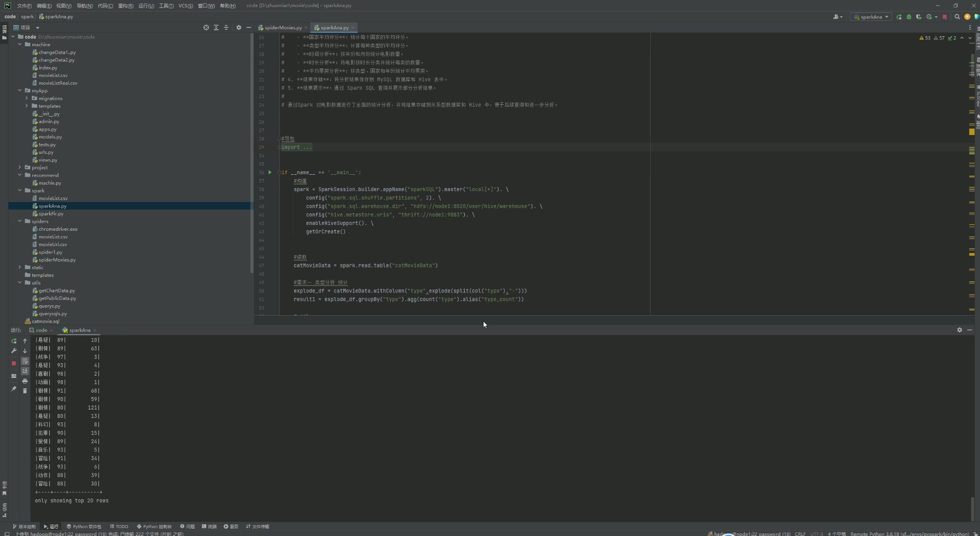
Task: Stop the running process in run panel
Action: click(14, 363)
